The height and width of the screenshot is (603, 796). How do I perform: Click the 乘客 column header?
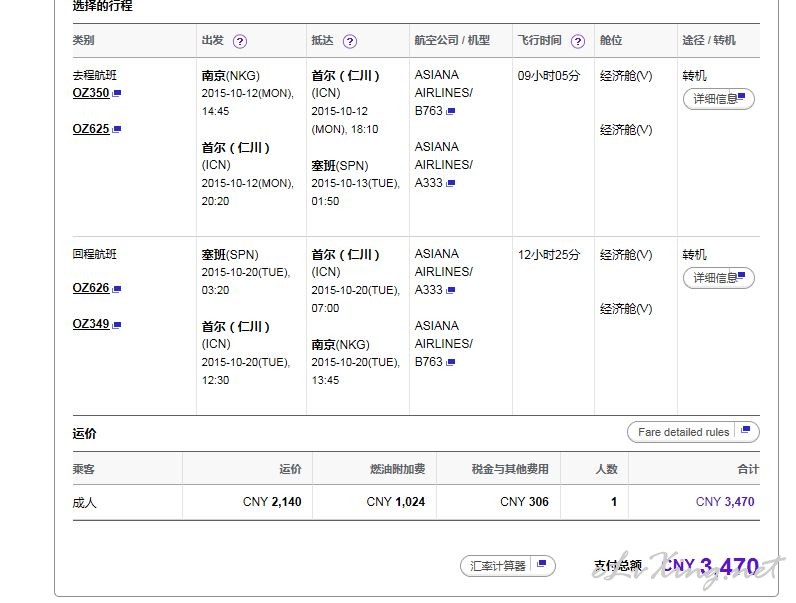[x=83, y=469]
